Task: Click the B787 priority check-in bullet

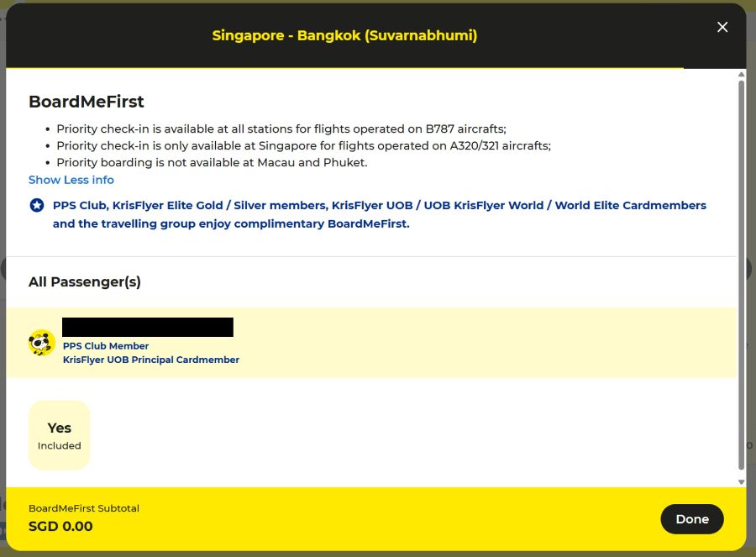Action: coord(281,129)
